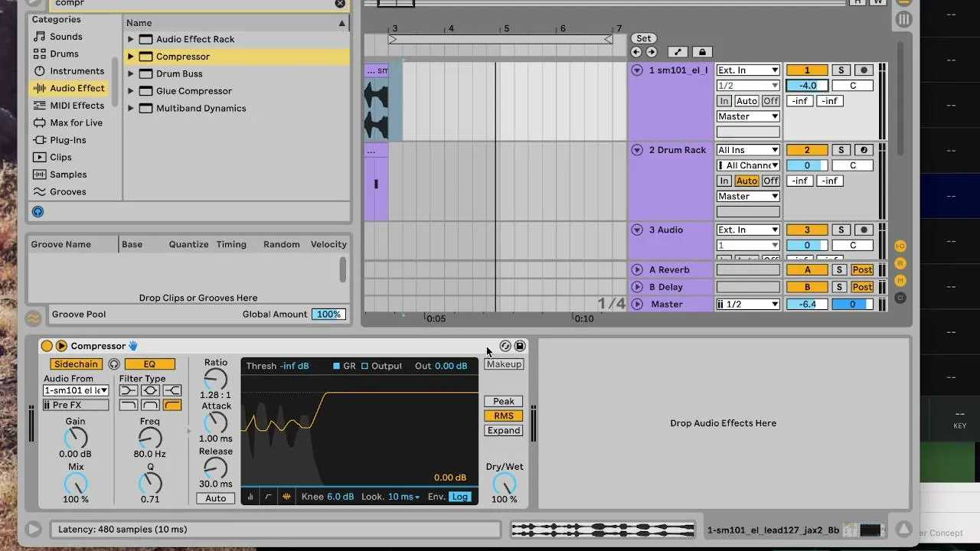Toggle the GR display checkbox
Viewport: 980px width, 551px height.
pos(337,366)
